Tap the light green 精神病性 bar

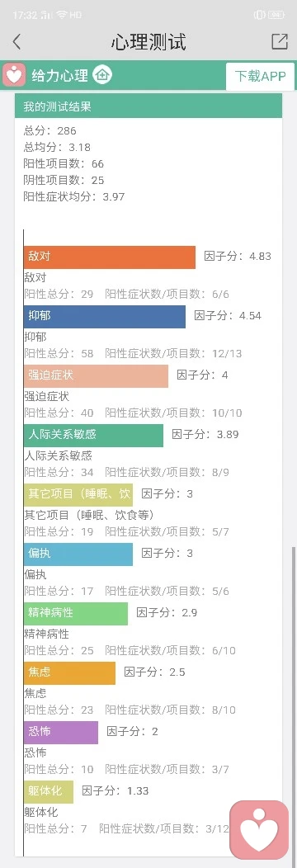76,613
